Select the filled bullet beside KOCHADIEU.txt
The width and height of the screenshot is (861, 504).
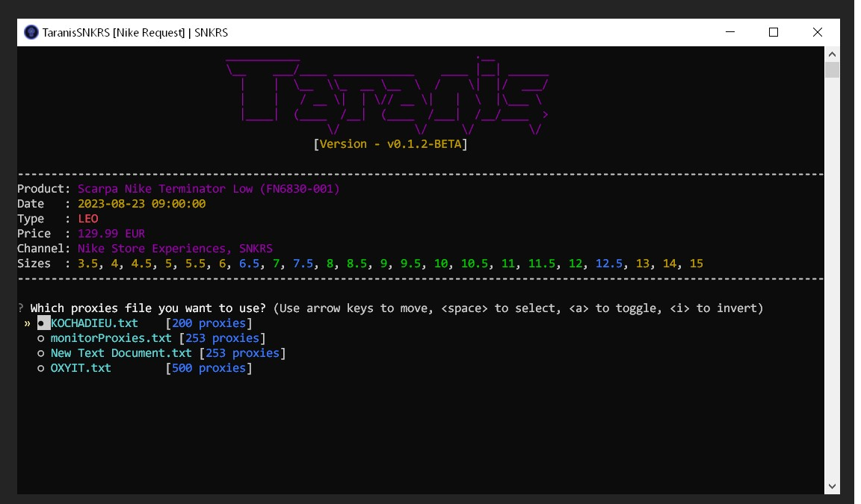click(x=42, y=323)
